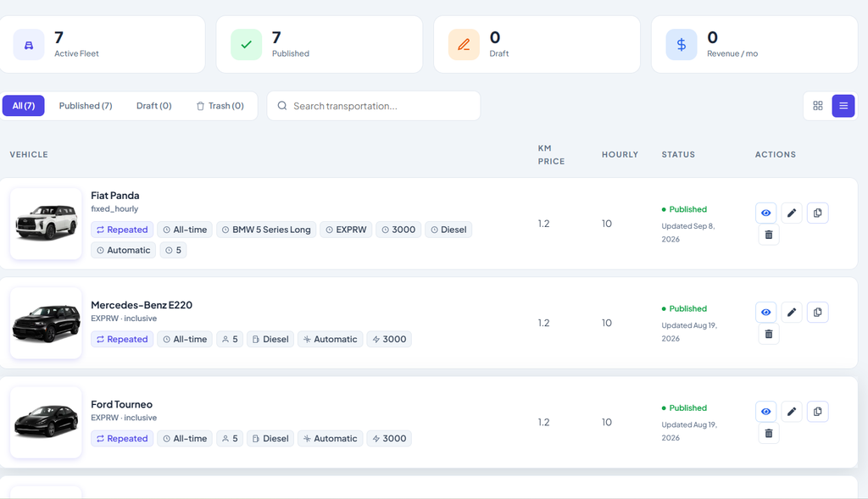Click the Revenue dollar icon
868x499 pixels.
pyautogui.click(x=682, y=45)
